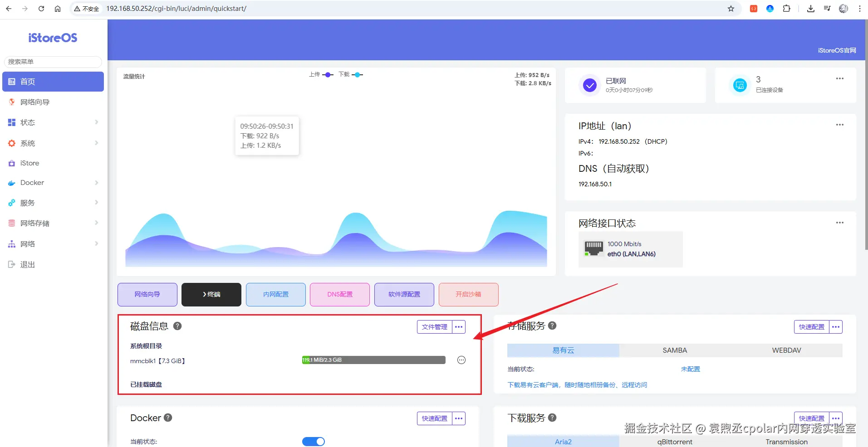This screenshot has height=447, width=868.
Task: Click the 网络向导 quick button
Action: (x=147, y=295)
